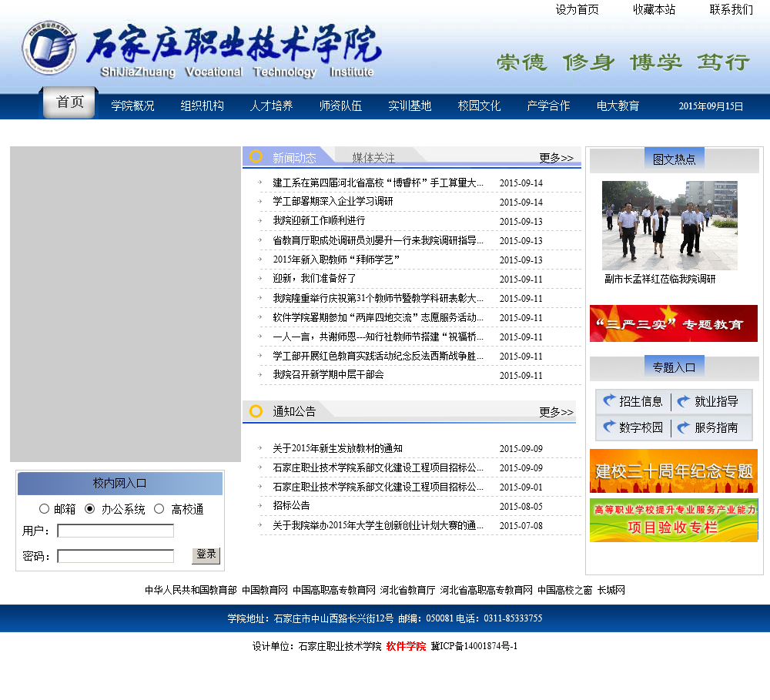Select the 办公系统 radio button
Image resolution: width=770 pixels, height=700 pixels.
tap(90, 509)
